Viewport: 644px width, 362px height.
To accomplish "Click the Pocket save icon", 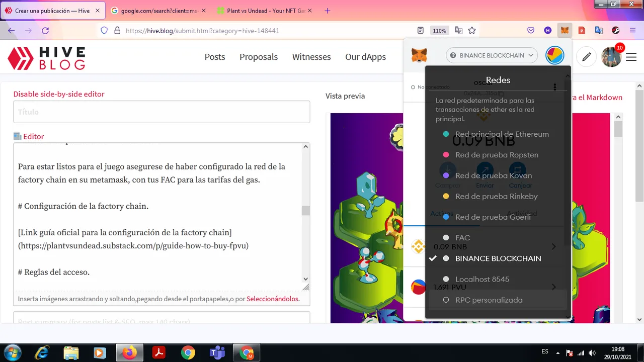I will (x=531, y=30).
